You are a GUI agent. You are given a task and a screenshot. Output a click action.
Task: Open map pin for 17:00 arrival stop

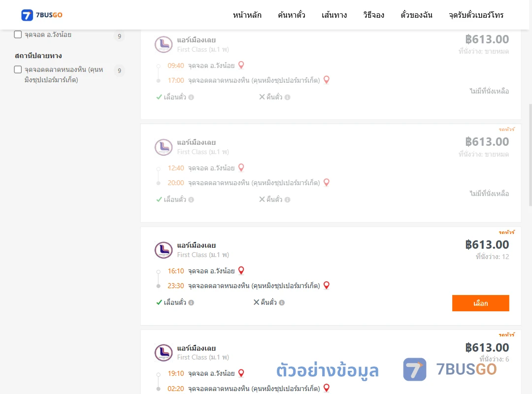click(327, 80)
